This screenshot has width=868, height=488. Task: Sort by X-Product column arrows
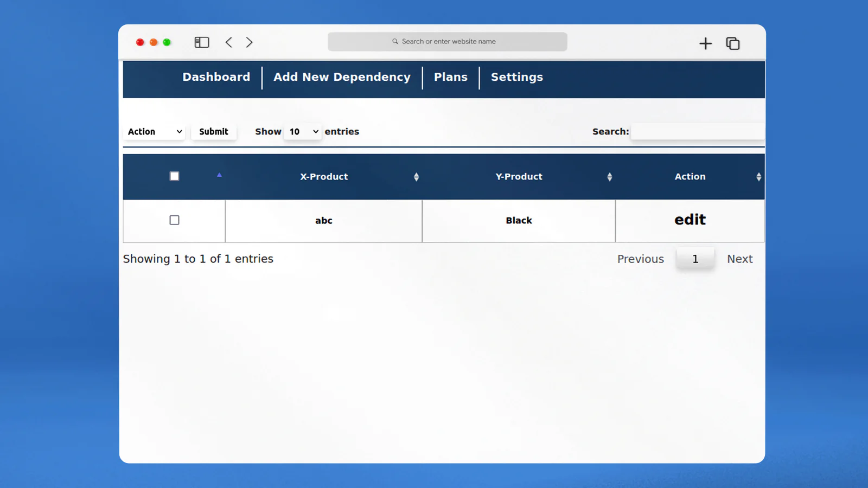[x=416, y=177]
